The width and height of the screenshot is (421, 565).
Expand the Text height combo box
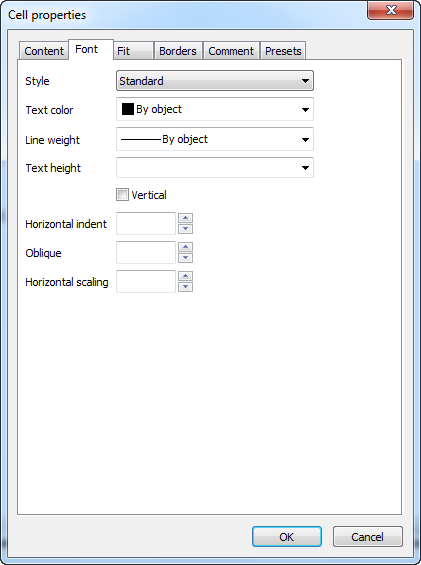(215, 168)
